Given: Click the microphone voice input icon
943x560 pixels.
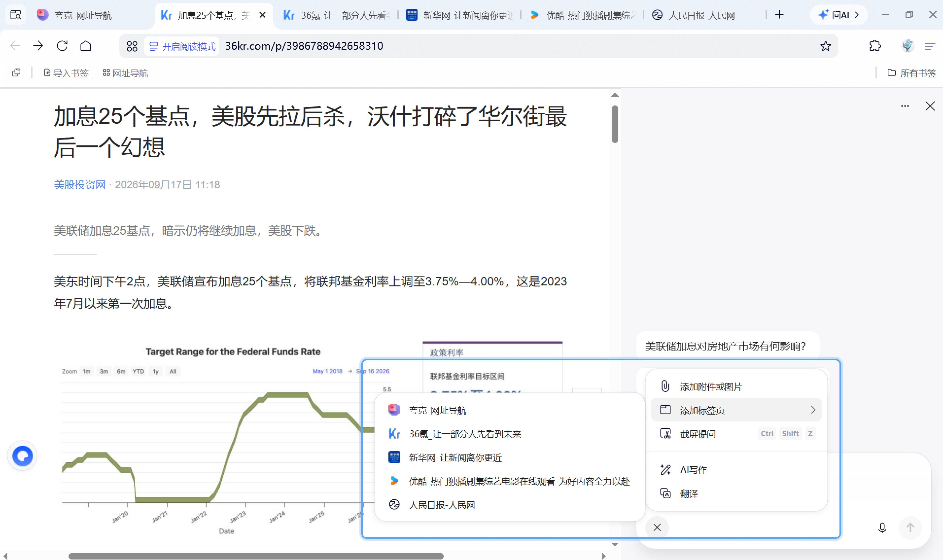Looking at the screenshot, I should tap(882, 527).
